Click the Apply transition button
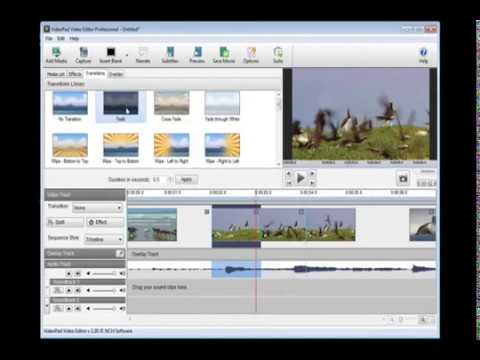Screen dimensions: 480x360 [186, 180]
